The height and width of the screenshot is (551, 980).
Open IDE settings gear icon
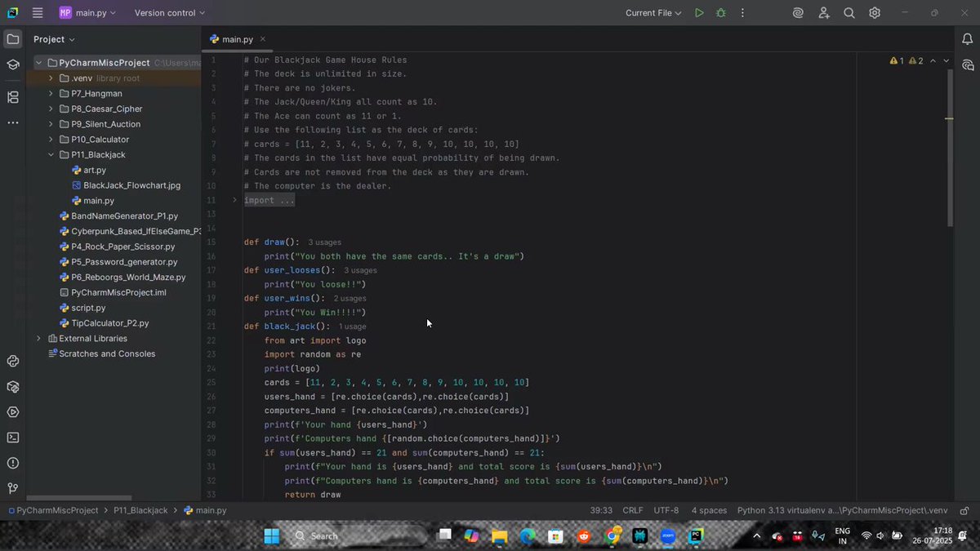click(x=875, y=13)
